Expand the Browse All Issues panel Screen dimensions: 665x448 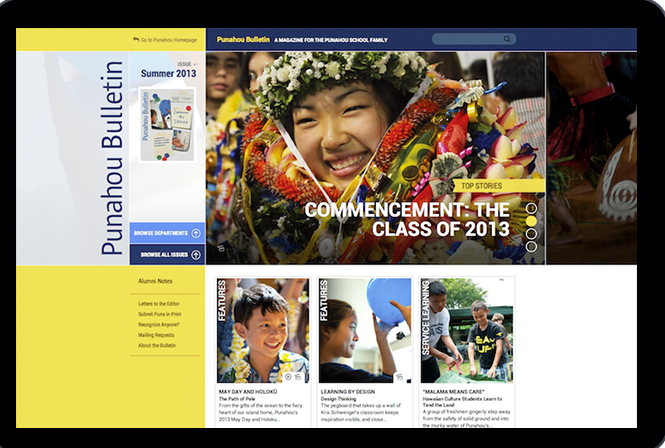tap(167, 255)
